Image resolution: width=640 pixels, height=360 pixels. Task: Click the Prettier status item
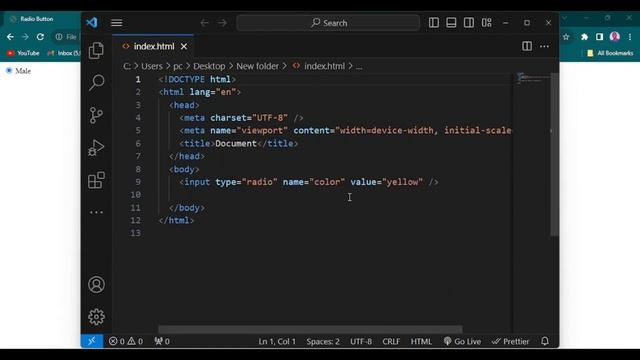(511, 341)
